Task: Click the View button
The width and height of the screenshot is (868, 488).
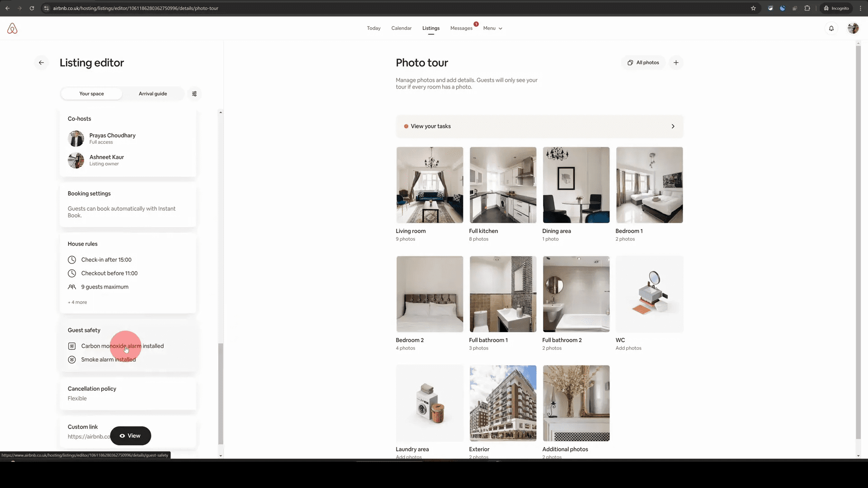Action: [131, 436]
